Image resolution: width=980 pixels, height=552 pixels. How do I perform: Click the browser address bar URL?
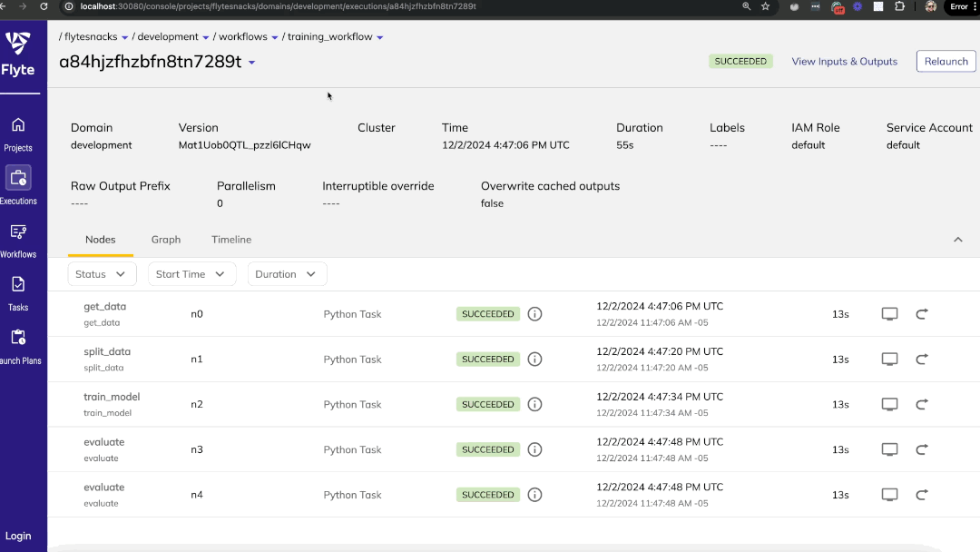[279, 6]
